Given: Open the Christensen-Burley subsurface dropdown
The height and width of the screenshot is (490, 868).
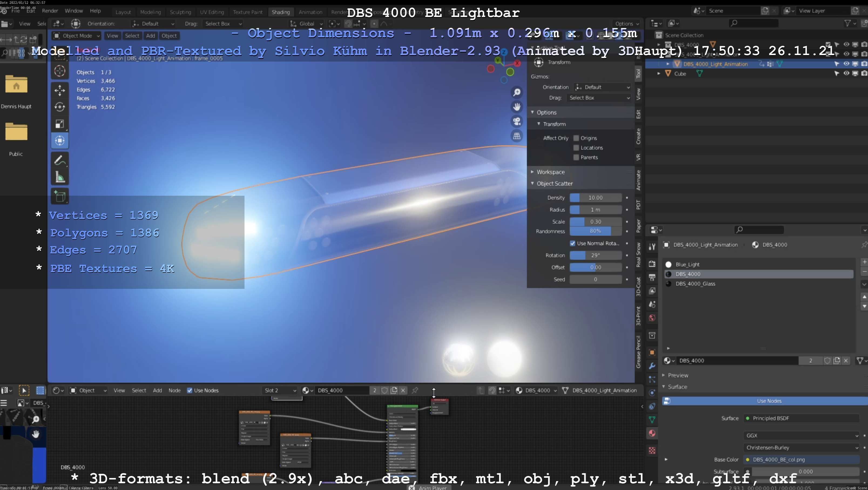Looking at the screenshot, I should pyautogui.click(x=802, y=448).
